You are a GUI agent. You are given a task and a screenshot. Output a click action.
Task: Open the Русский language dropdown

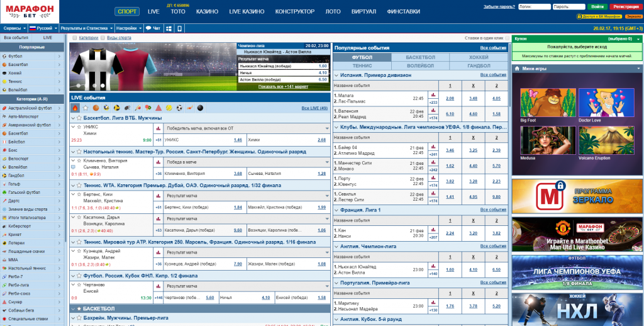point(43,28)
